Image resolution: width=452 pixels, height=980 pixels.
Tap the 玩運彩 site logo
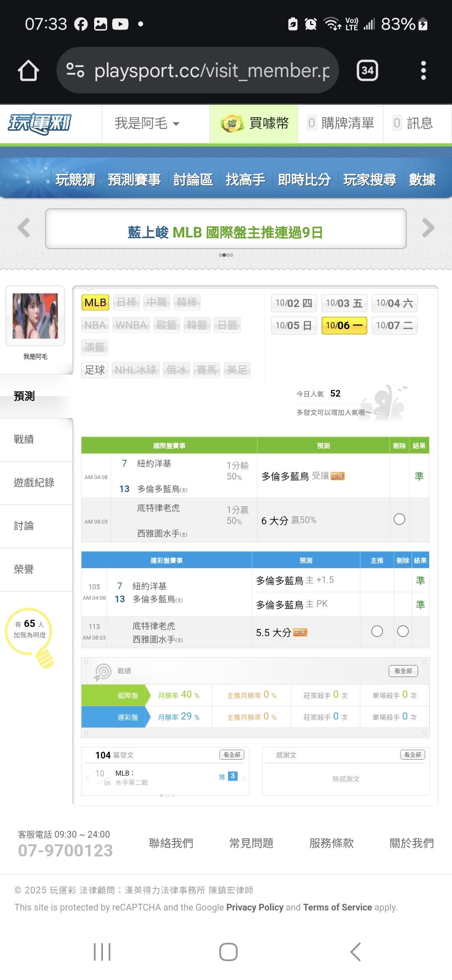(x=40, y=124)
